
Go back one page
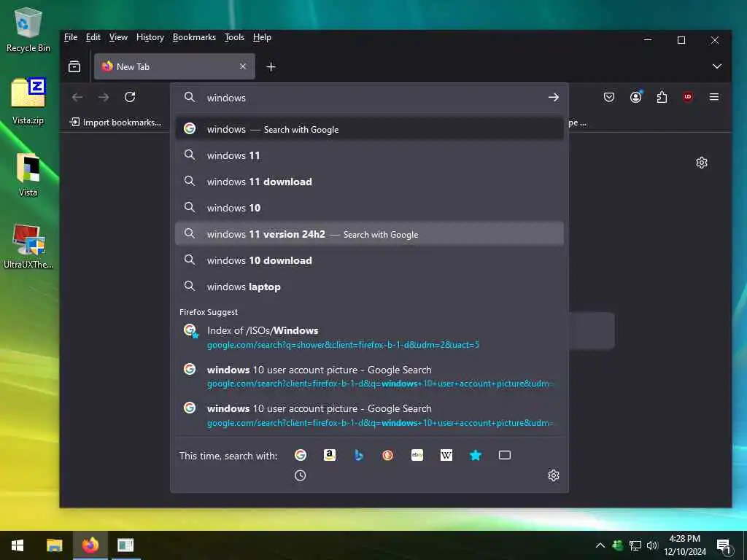(77, 97)
